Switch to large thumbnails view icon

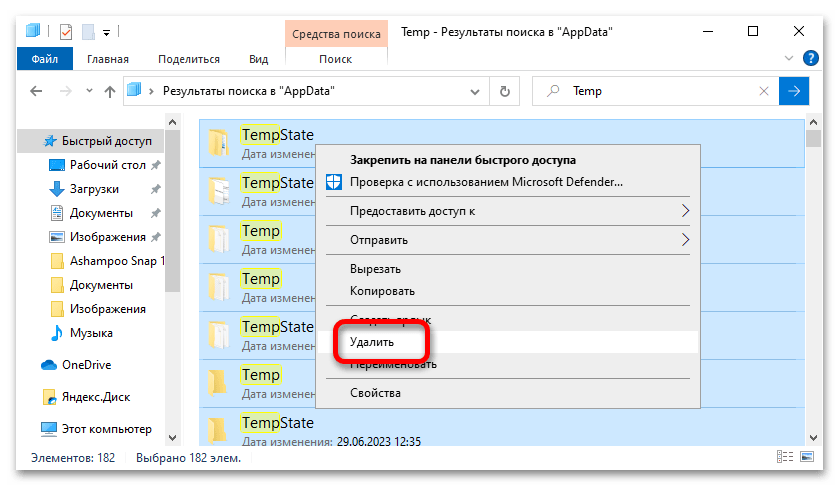point(807,457)
